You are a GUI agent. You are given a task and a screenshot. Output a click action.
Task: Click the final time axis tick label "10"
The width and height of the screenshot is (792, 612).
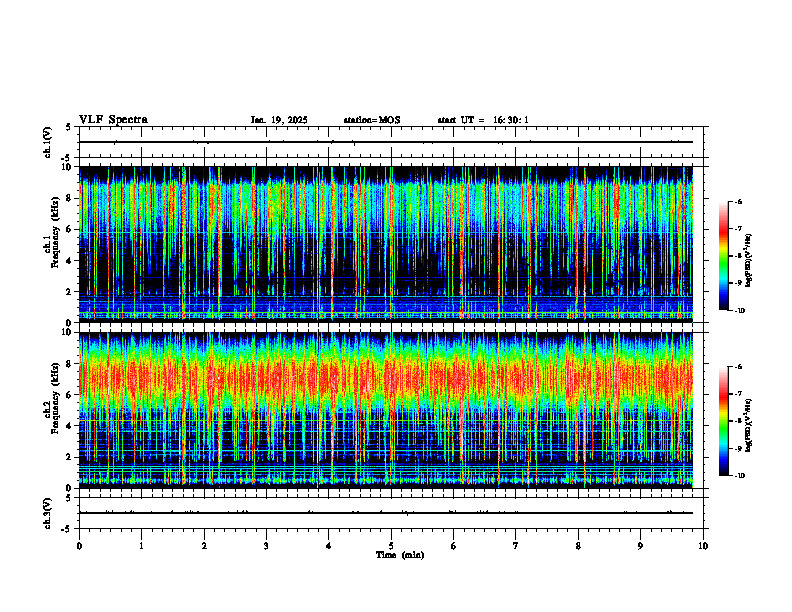[703, 546]
